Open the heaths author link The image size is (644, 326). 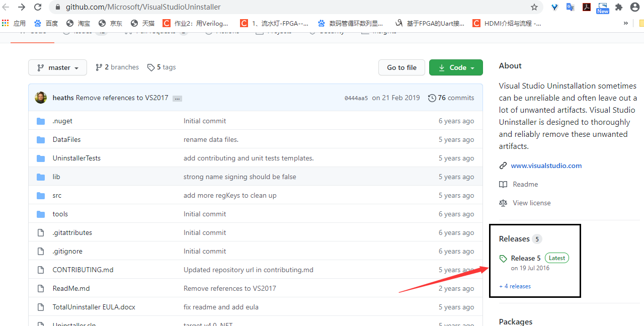point(63,98)
